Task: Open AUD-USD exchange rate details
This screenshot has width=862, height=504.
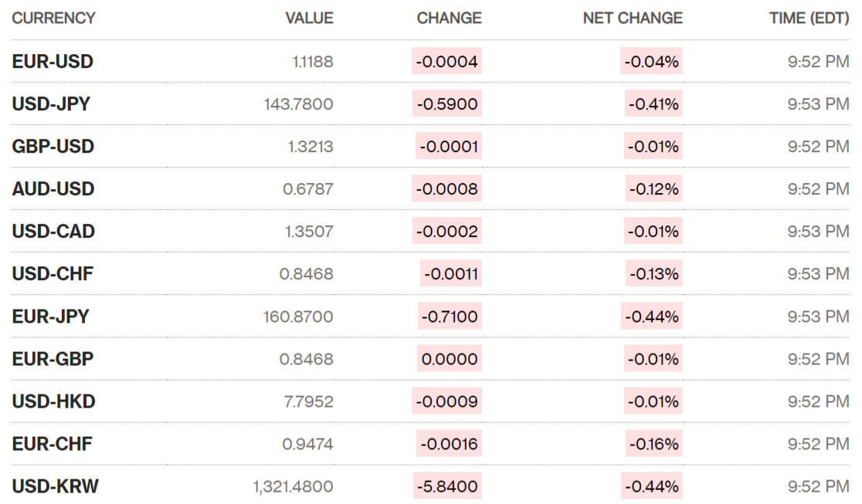Action: (53, 189)
